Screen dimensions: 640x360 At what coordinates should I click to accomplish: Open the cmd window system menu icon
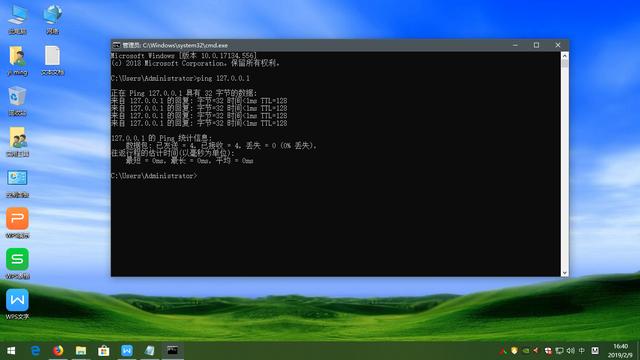(x=116, y=45)
